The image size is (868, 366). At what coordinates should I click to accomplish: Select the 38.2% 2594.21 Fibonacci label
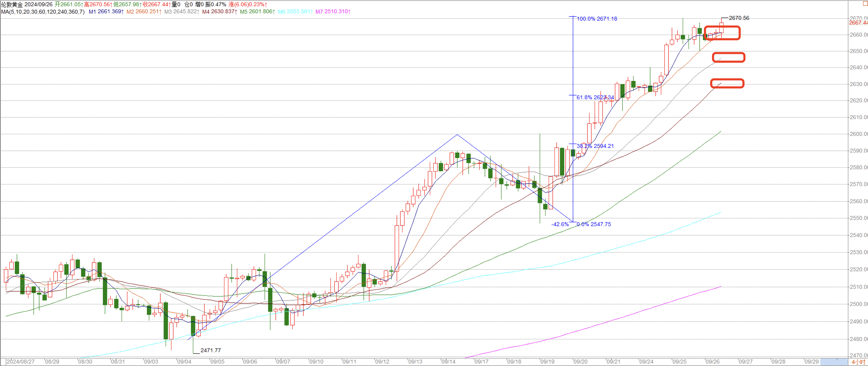point(595,146)
